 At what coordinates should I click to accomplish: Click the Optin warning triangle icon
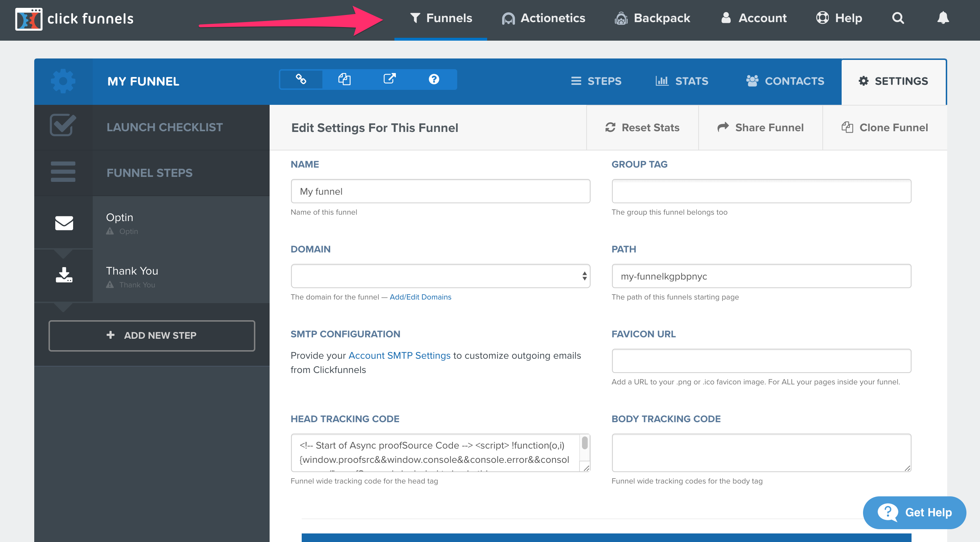(110, 231)
